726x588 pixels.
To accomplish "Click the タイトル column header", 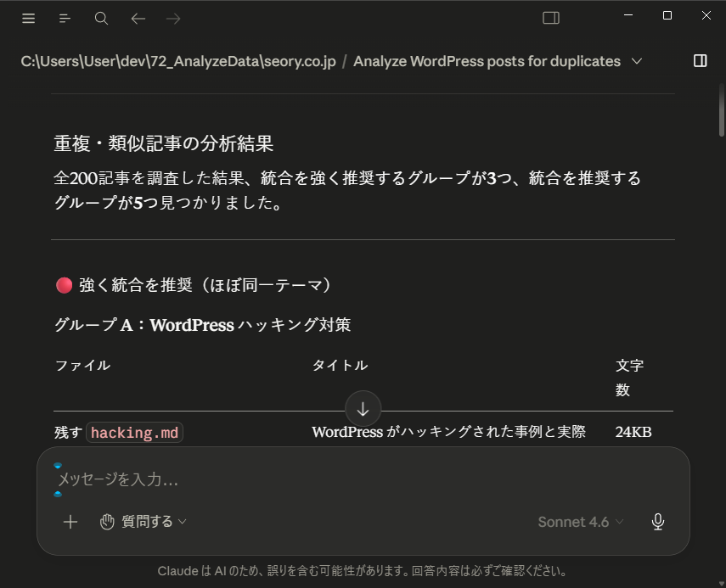I will pos(340,366).
